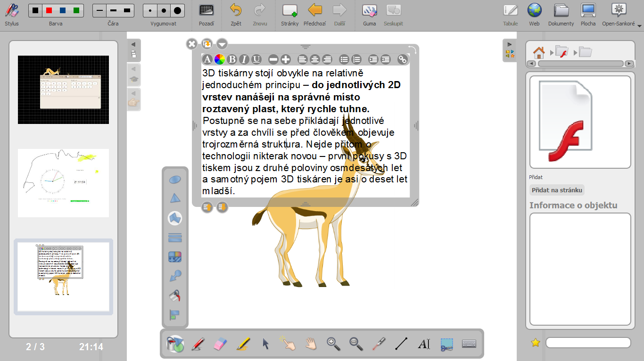Select the hand scroll tool
644x361 pixels.
(x=311, y=344)
